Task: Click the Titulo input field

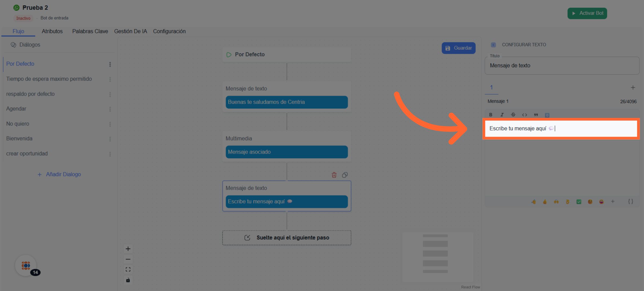Action: 562,66
